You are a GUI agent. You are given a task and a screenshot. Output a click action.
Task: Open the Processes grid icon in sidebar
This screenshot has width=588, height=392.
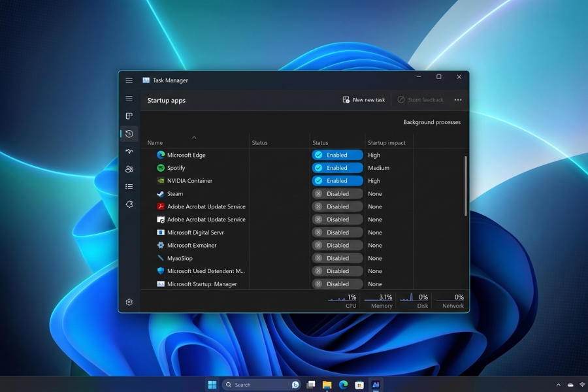(129, 116)
